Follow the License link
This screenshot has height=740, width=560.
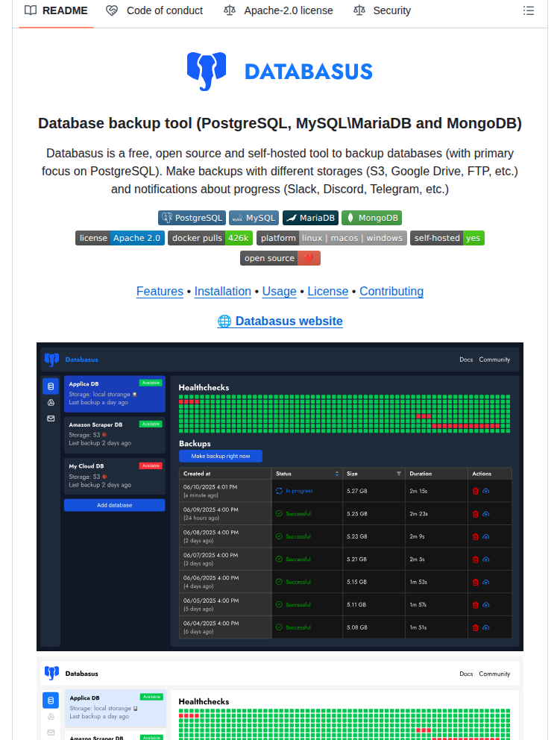coord(328,291)
